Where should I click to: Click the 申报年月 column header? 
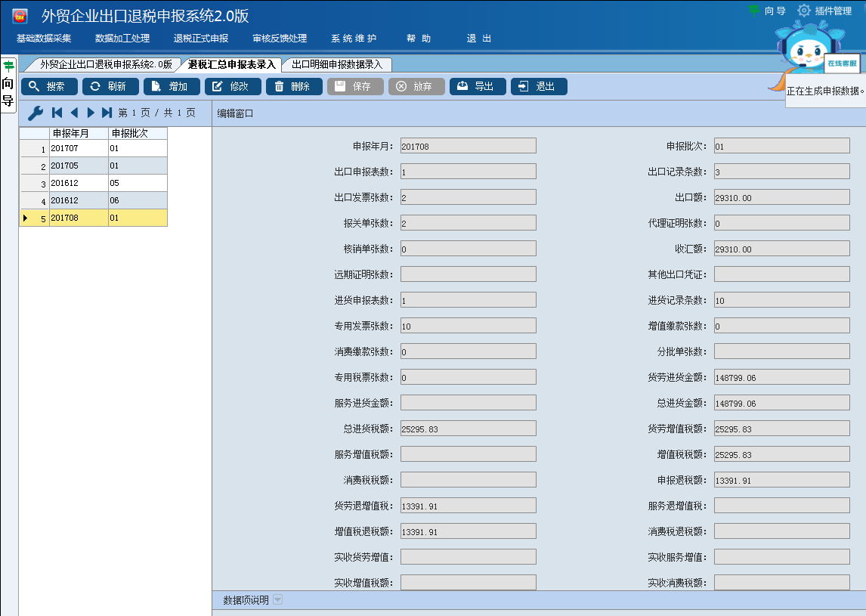tap(79, 134)
